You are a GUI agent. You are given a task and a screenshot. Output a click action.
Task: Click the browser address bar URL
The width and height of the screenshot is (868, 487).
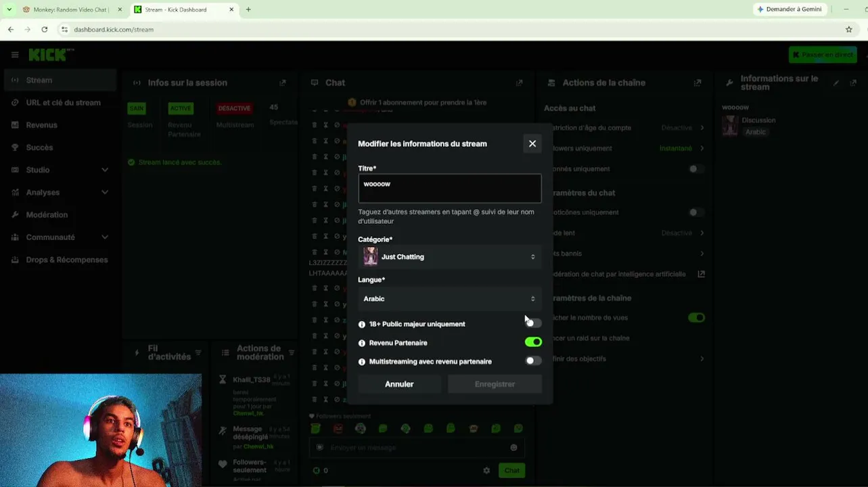tap(114, 30)
